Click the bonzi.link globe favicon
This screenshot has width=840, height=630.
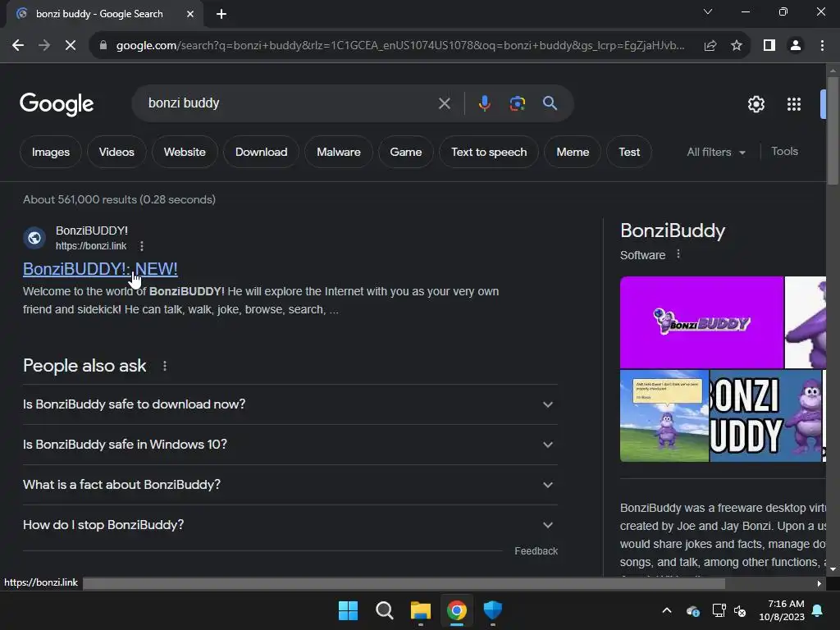pyautogui.click(x=34, y=238)
